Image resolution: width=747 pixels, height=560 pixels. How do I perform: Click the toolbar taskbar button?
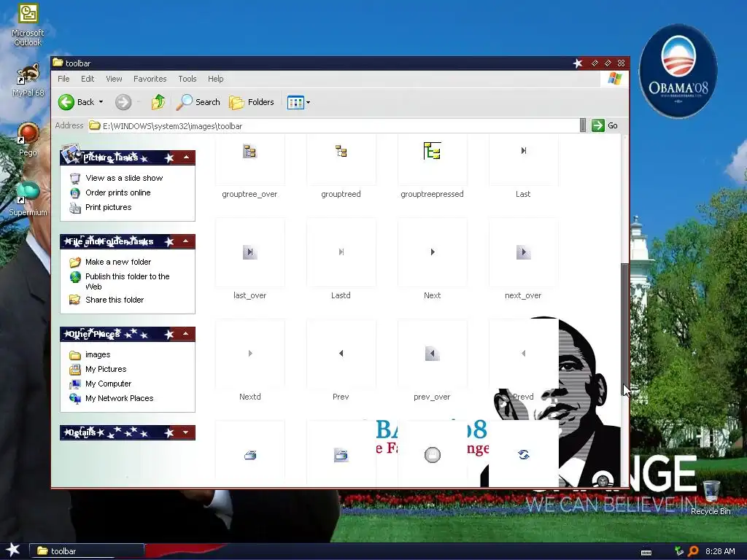[87, 551]
